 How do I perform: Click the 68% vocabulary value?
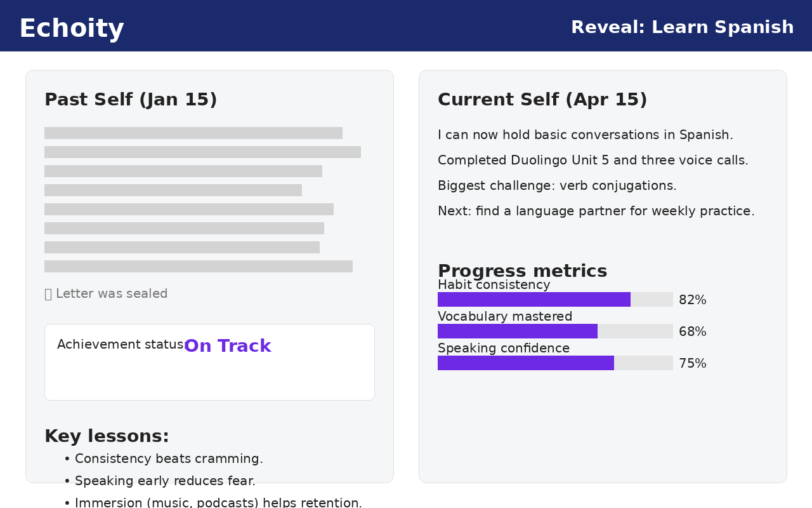point(692,332)
